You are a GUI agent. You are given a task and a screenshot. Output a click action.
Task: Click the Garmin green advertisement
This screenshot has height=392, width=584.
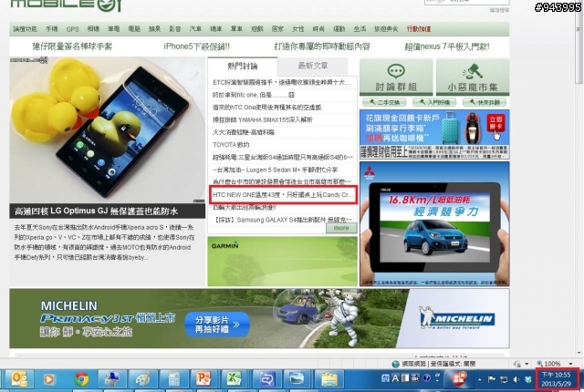coord(282,262)
